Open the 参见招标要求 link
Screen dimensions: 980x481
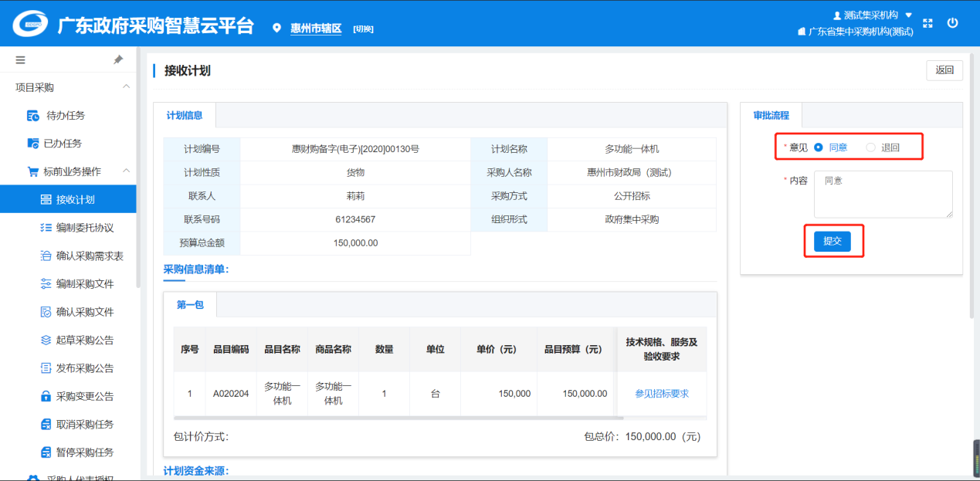[x=662, y=394]
